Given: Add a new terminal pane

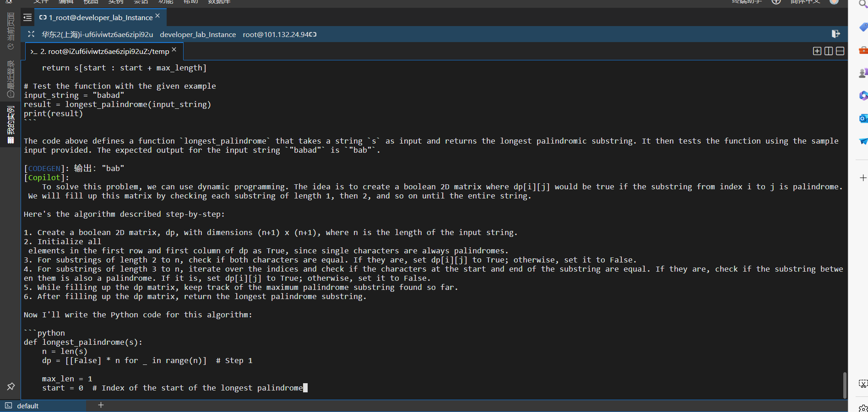Looking at the screenshot, I should (x=817, y=51).
